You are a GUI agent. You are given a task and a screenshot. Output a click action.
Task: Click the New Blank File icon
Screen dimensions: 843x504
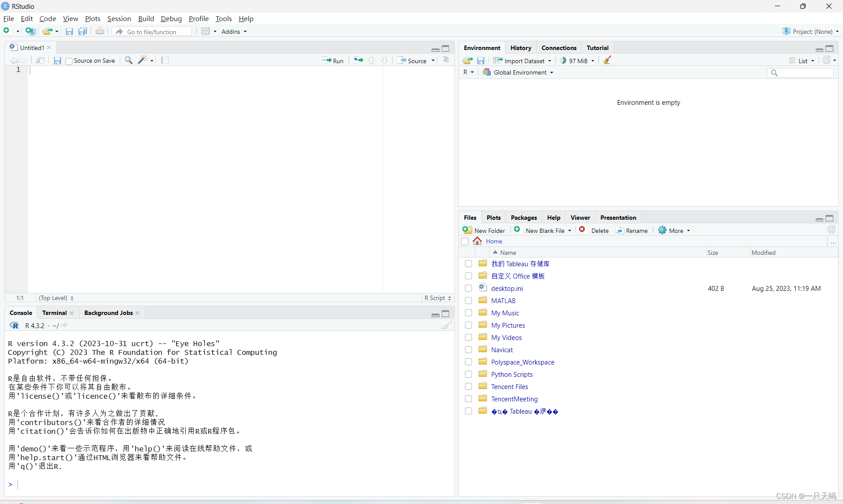point(517,230)
